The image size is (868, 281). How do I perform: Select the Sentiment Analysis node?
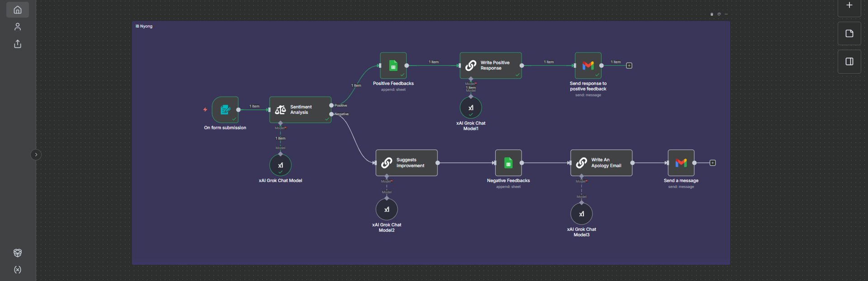[300, 109]
